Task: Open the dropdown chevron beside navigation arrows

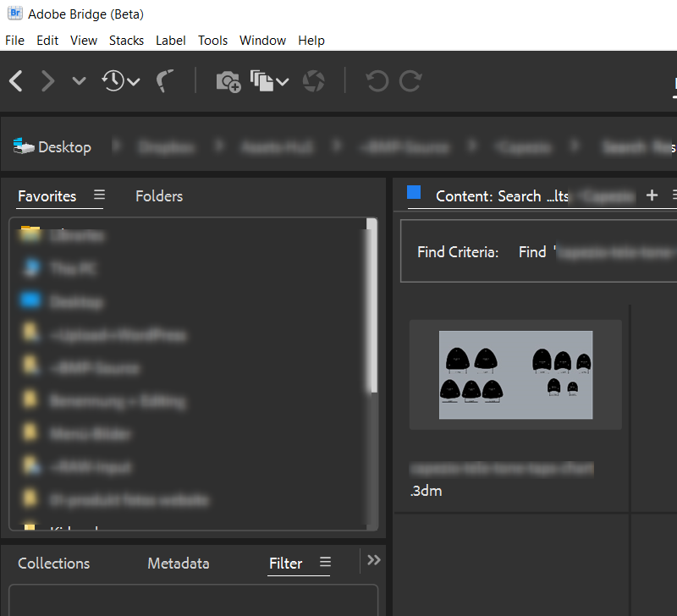Action: point(78,81)
